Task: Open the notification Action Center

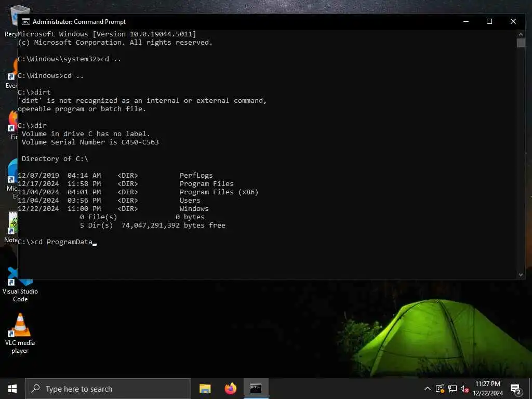Action: pos(516,389)
